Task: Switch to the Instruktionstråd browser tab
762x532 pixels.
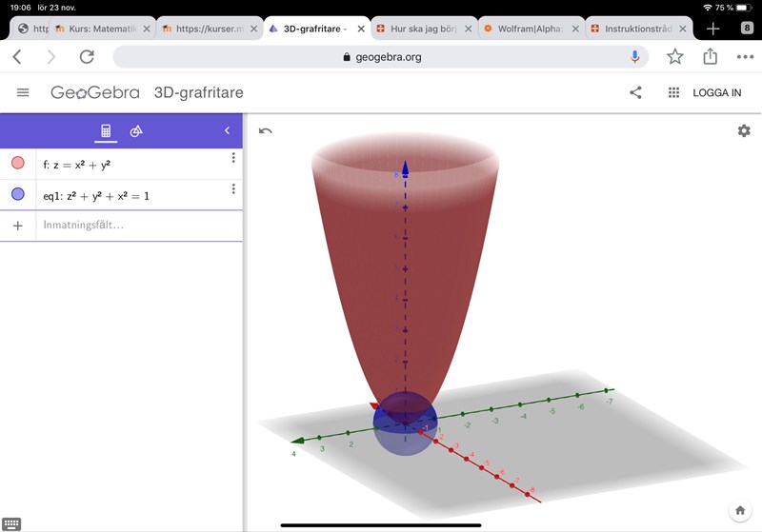Action: (x=636, y=29)
